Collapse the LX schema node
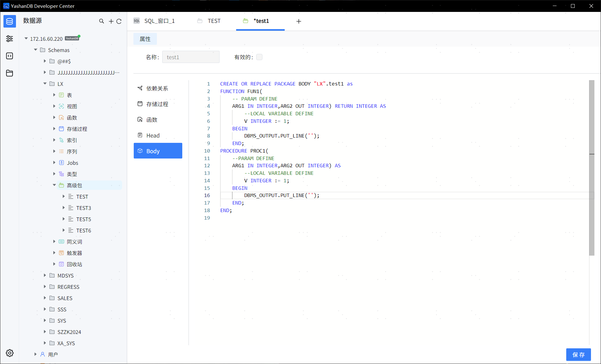Viewport: 601px width, 364px height. 45,84
